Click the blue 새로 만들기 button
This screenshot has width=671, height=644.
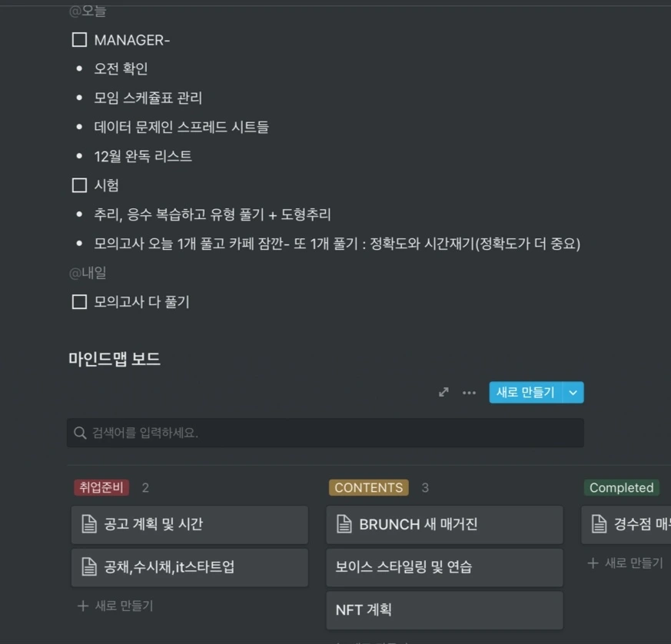[x=525, y=393]
